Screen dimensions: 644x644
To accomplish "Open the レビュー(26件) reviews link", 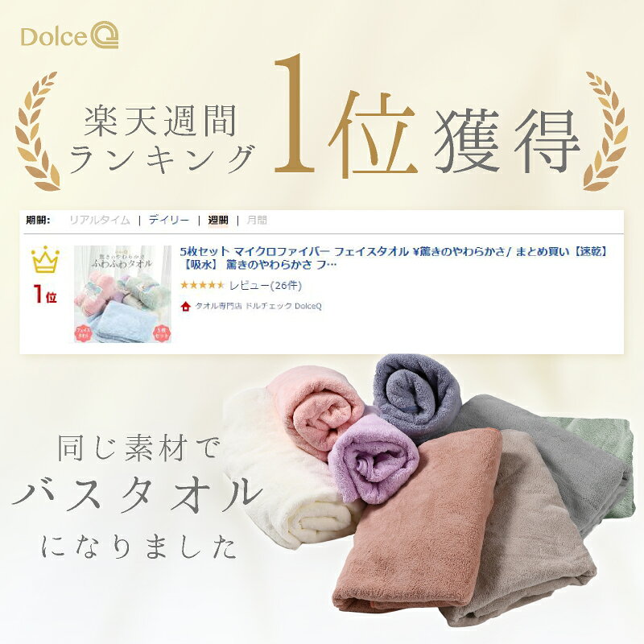I will click(x=266, y=286).
